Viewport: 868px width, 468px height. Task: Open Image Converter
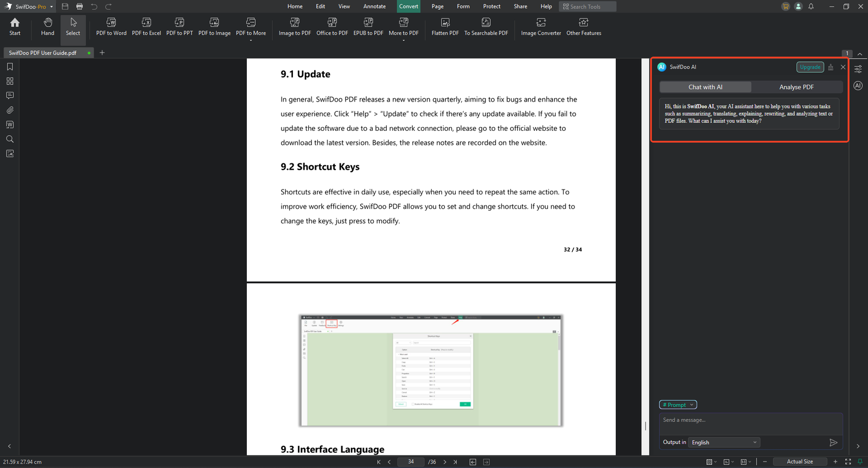coord(541,27)
